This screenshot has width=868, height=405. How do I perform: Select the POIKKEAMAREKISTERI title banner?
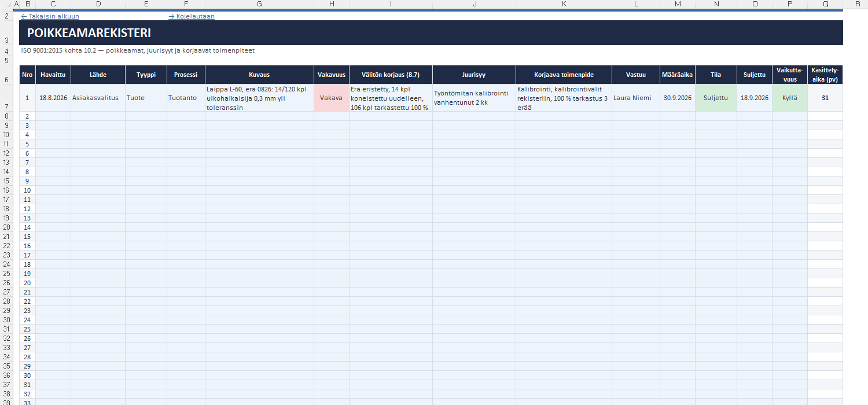tap(431, 33)
